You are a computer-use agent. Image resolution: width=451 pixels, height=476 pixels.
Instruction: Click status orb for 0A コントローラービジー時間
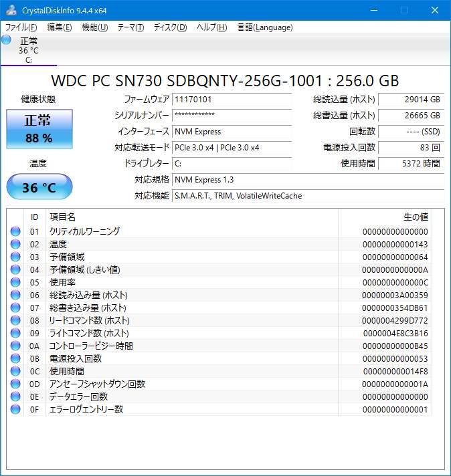(15, 346)
